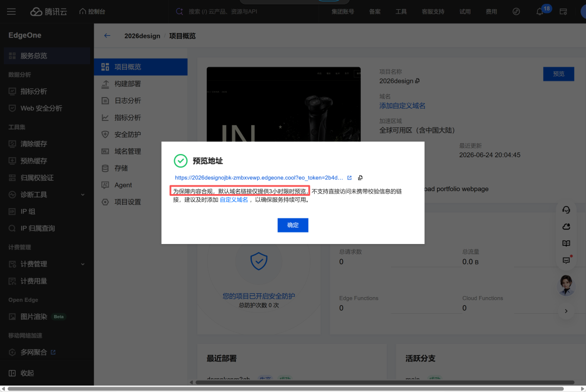The width and height of the screenshot is (586, 392).
Task: Go to 控制台 console home
Action: click(92, 11)
